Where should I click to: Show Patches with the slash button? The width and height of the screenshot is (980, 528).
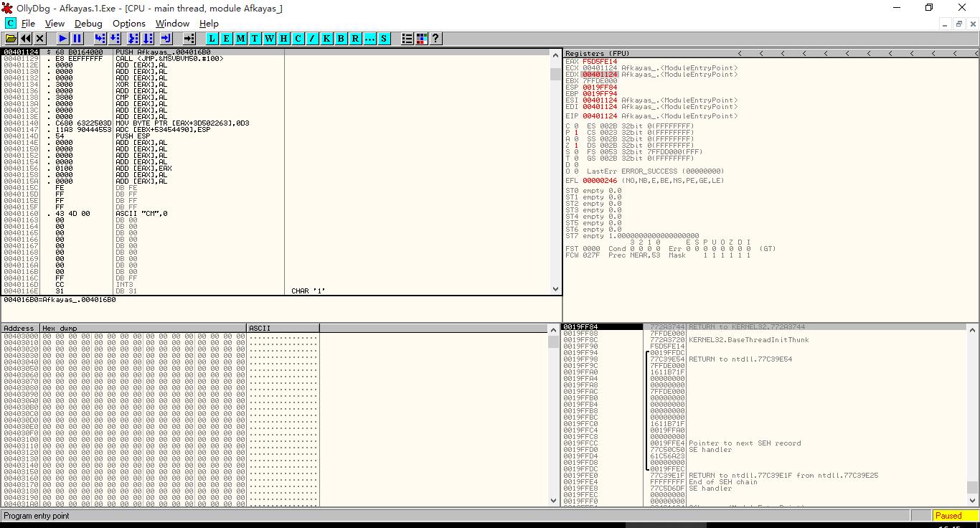tap(313, 39)
